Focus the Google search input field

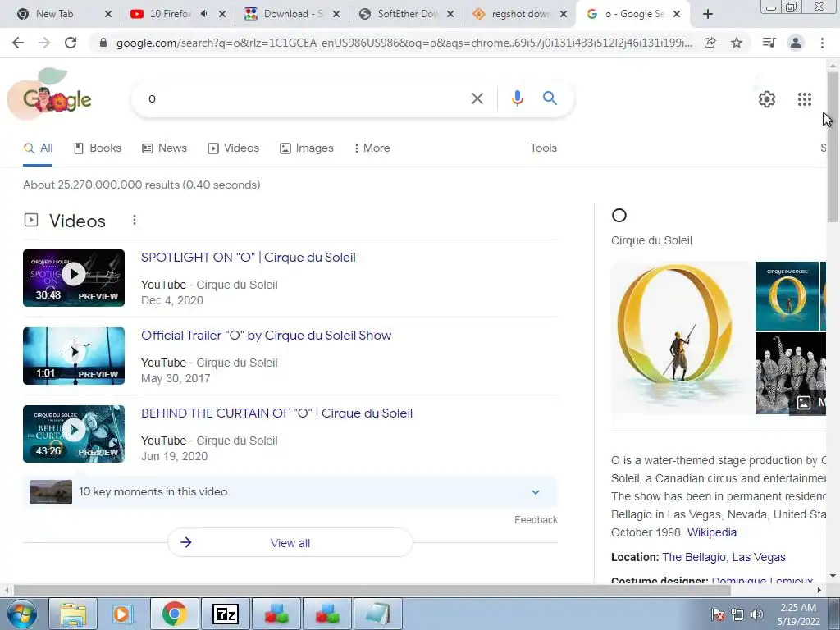pos(305,98)
